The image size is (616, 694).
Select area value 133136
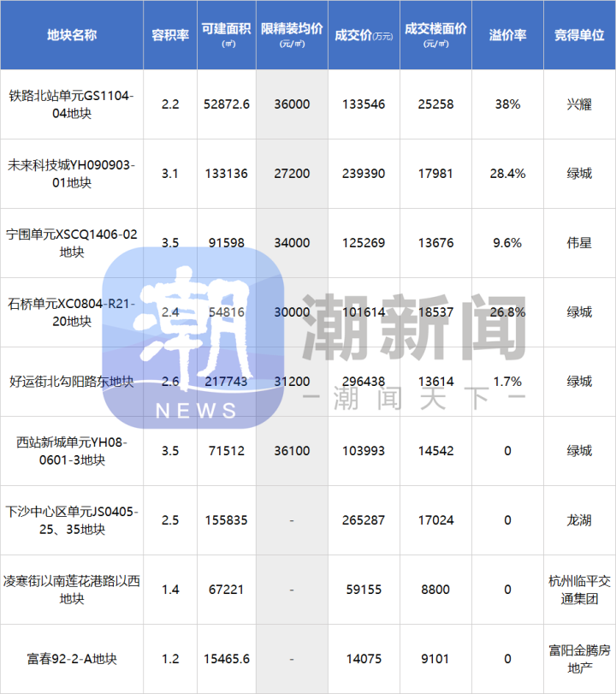[227, 174]
